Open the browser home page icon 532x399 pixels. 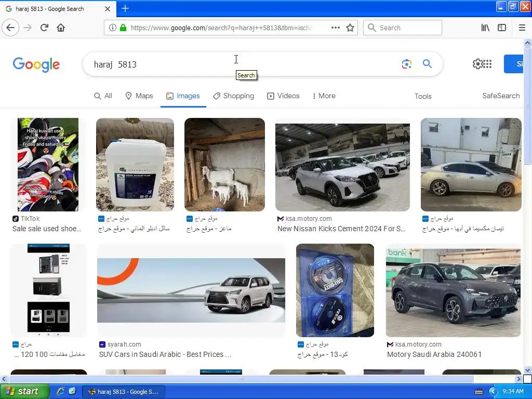(x=61, y=28)
